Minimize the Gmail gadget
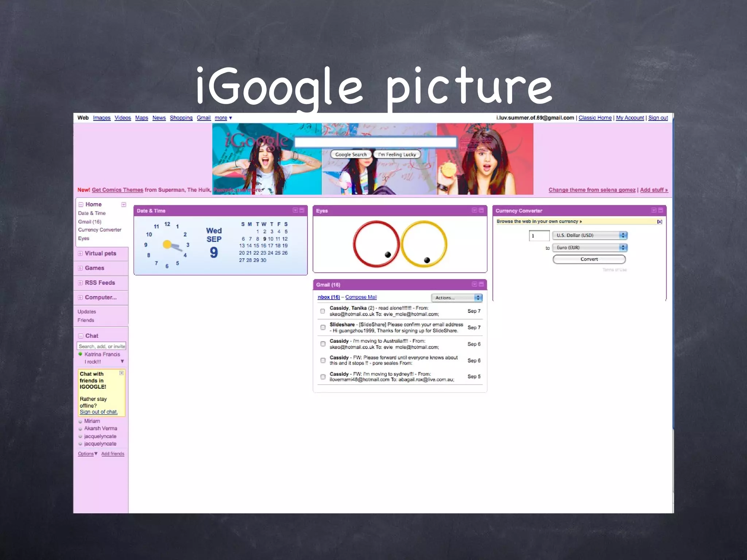Image resolution: width=747 pixels, height=560 pixels. (x=481, y=284)
